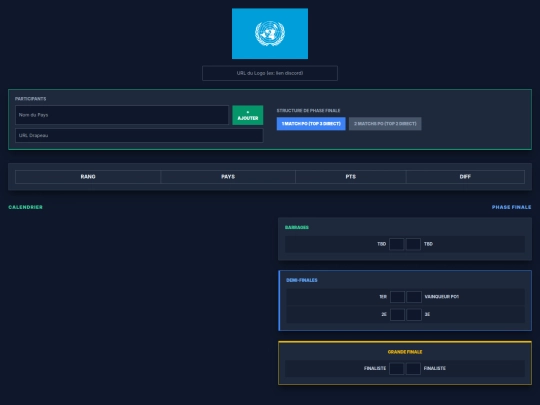540x405 pixels.
Task: Click the Barrages section title
Action: coord(297,227)
